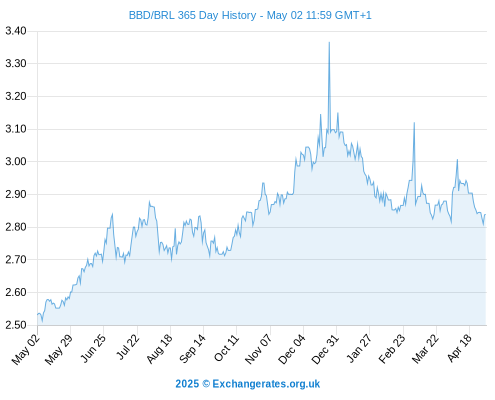Select the Sep 14 date label
Screen dimensions: 495x400
pyautogui.click(x=192, y=349)
